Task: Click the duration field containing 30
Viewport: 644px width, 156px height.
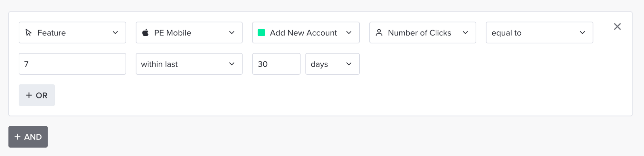Action: (x=276, y=64)
